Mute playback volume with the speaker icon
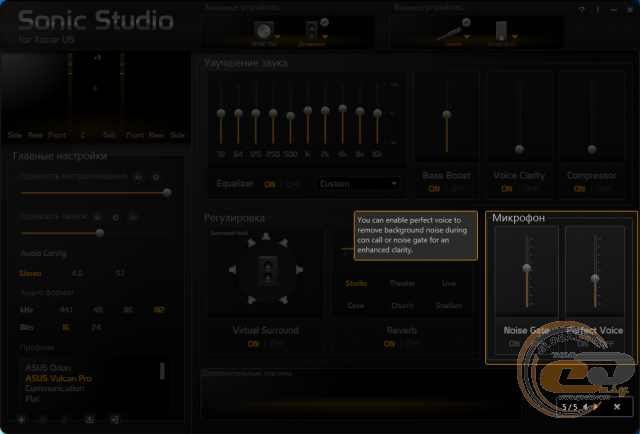This screenshot has width=640, height=434. click(x=139, y=177)
